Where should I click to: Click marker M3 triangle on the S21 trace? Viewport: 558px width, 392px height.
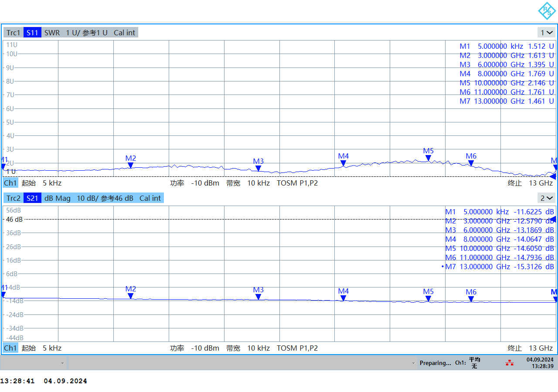258,297
